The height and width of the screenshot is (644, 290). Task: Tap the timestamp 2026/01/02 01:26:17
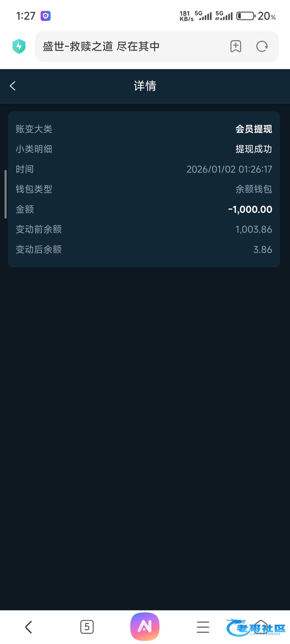229,169
